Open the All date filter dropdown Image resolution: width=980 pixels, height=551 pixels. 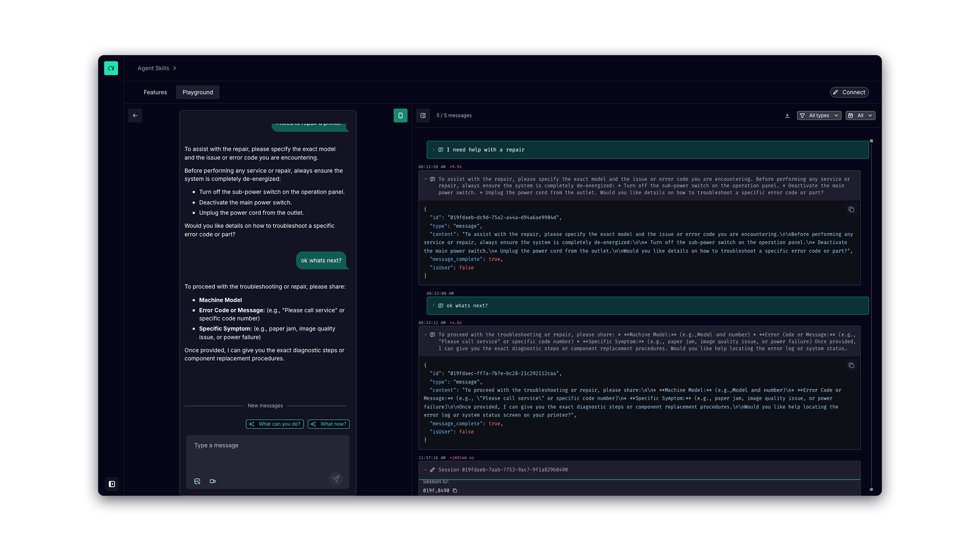[x=861, y=115]
